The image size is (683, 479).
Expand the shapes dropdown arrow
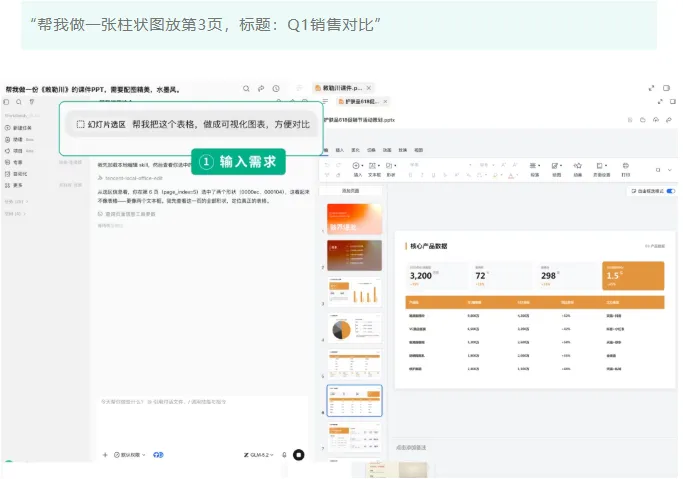tap(395, 166)
